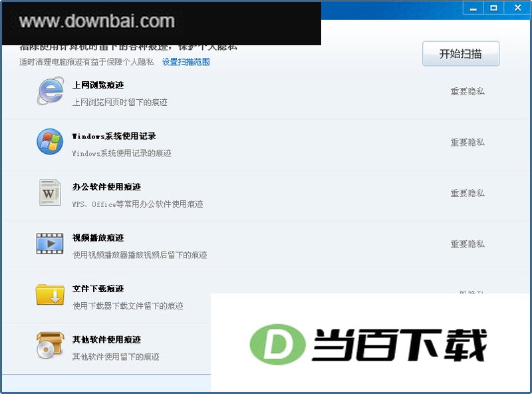Click the 适时清理电脑痕迹有益于保障个人隐私 subtitle
The height and width of the screenshot is (394, 532).
click(x=86, y=62)
